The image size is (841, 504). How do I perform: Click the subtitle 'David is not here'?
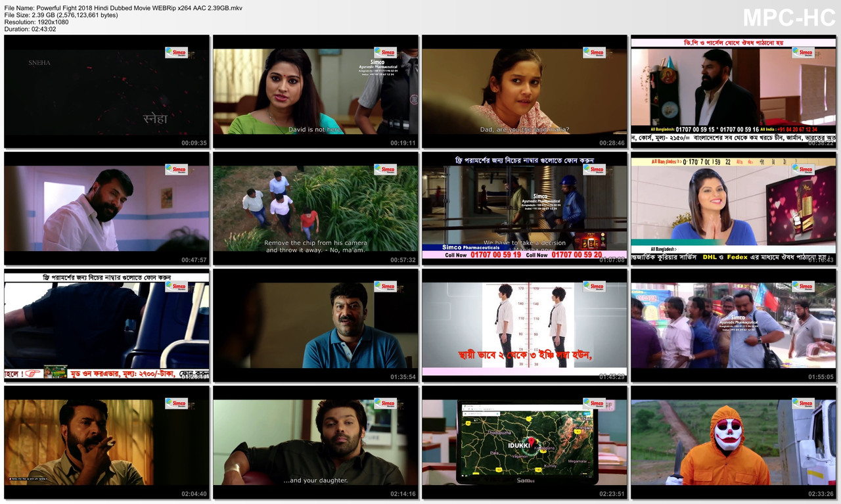coord(315,129)
